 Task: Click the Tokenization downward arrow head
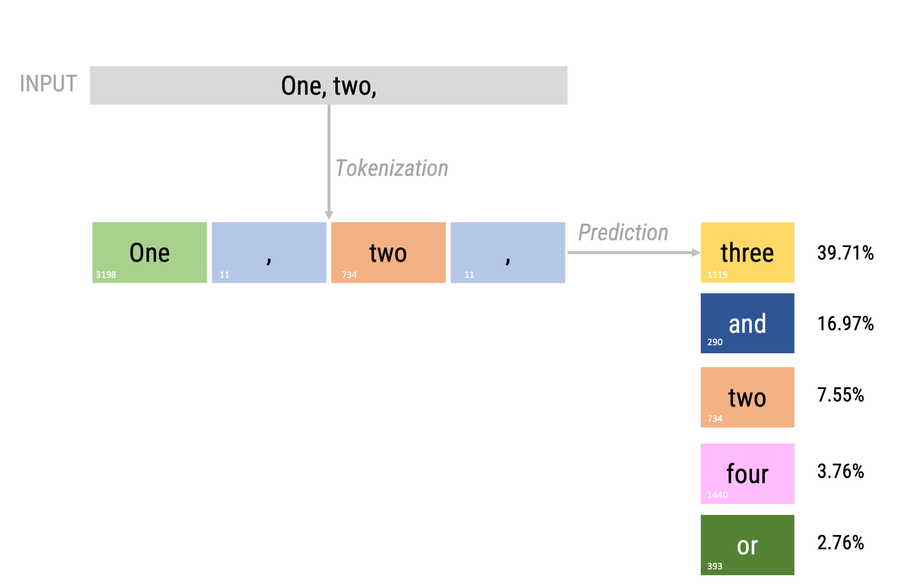pyautogui.click(x=329, y=215)
